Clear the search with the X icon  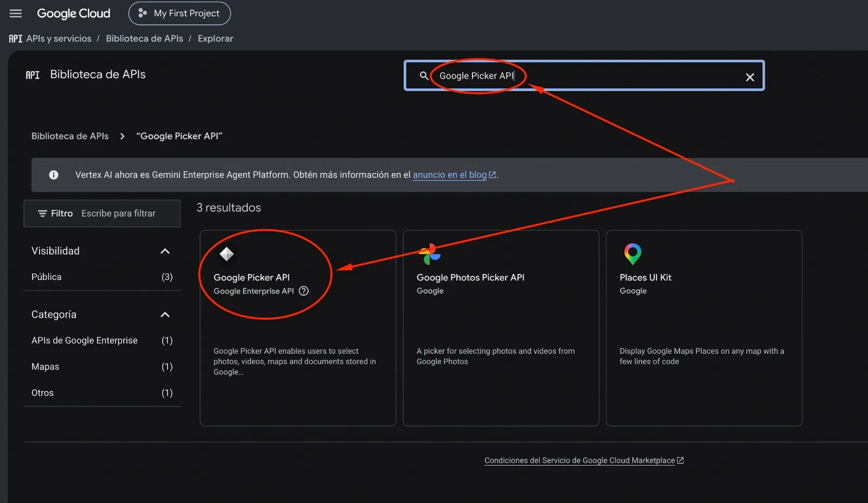(750, 77)
